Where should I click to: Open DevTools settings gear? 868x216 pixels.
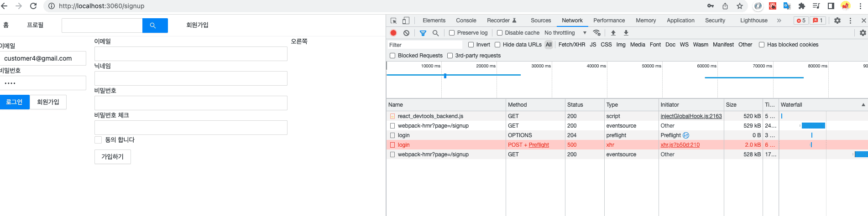837,21
